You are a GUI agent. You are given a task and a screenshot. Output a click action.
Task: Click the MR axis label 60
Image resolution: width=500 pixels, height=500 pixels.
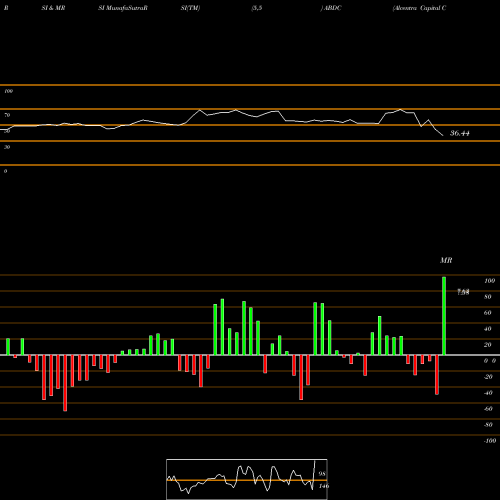(488, 313)
